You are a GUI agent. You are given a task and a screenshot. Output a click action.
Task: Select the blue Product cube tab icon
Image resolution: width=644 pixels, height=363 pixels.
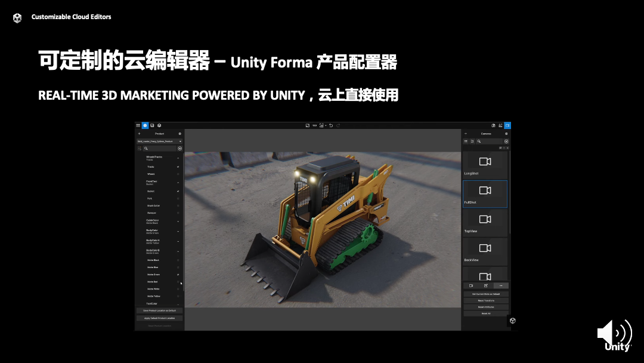145,125
